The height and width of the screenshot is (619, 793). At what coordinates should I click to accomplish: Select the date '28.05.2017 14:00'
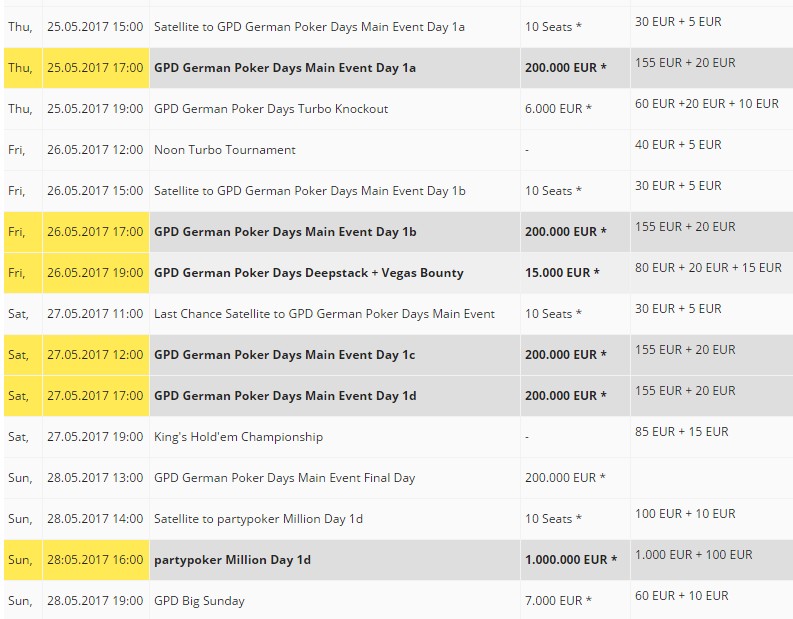(x=95, y=518)
